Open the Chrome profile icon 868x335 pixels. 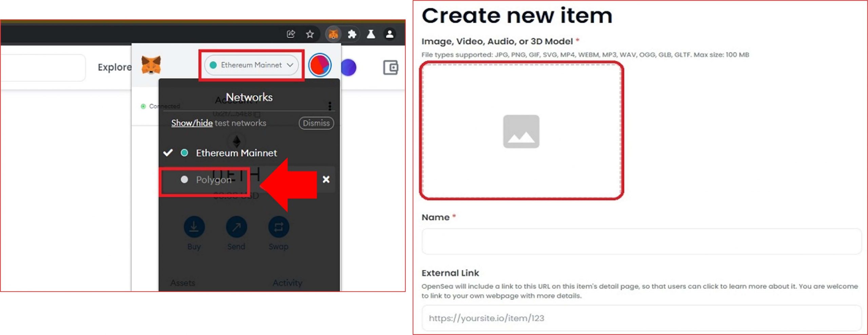pyautogui.click(x=390, y=34)
